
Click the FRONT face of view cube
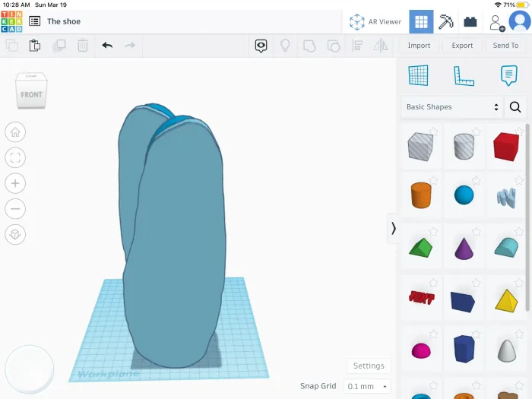click(x=31, y=95)
